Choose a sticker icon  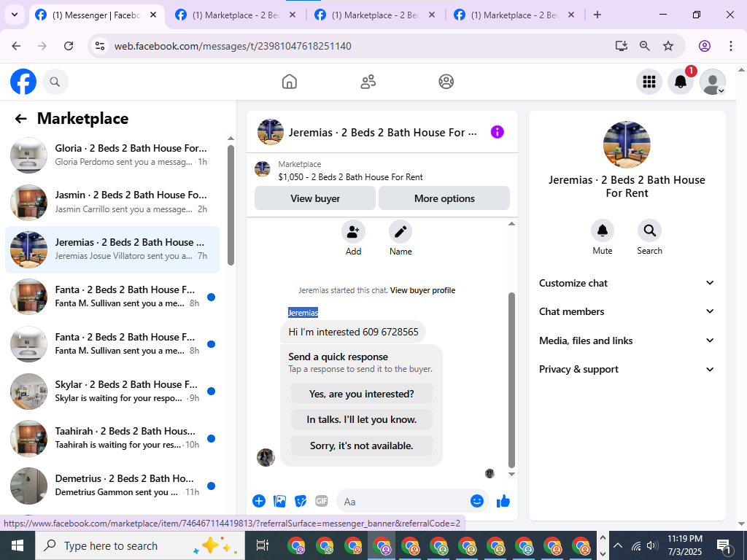tap(301, 501)
